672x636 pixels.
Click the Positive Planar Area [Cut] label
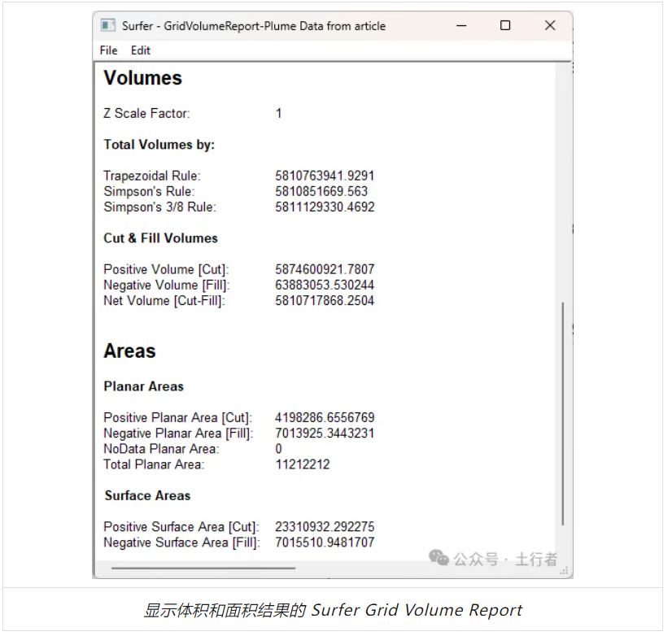178,418
